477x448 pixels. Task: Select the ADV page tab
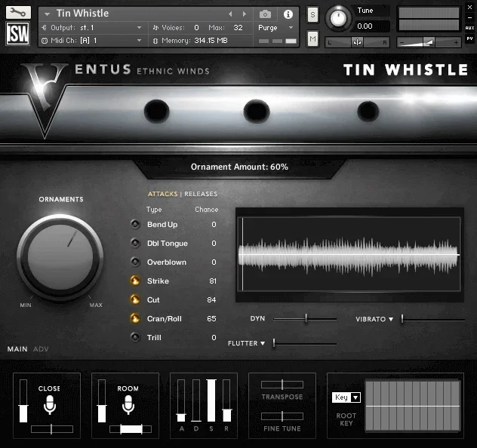click(x=41, y=349)
